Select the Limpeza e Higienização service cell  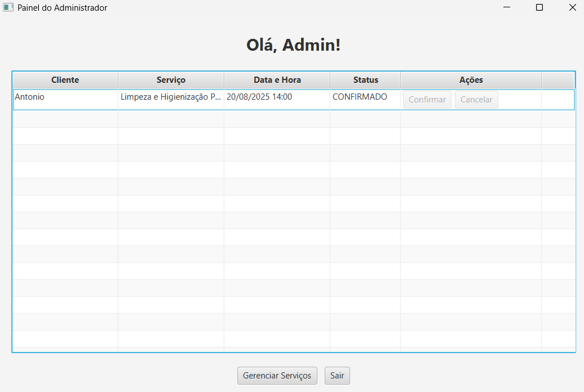click(171, 100)
